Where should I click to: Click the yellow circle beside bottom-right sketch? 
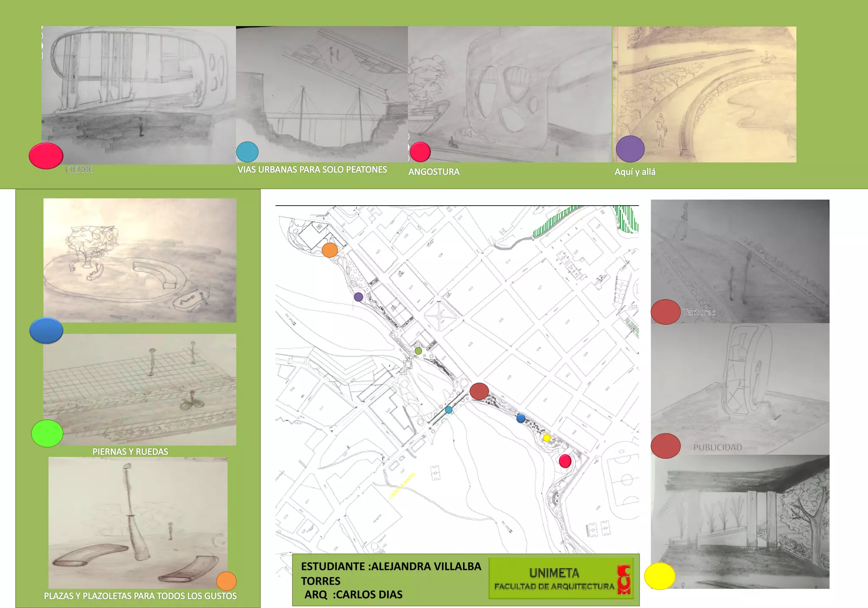tap(659, 576)
